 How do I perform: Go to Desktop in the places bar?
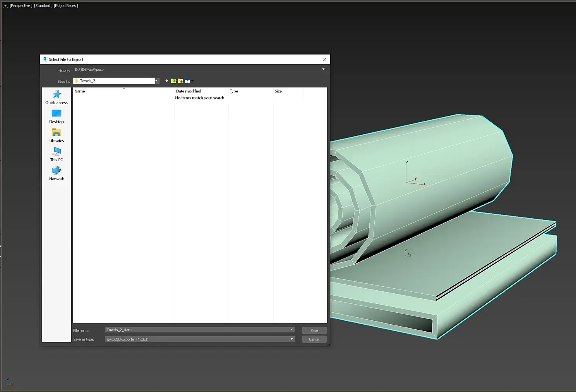point(57,116)
